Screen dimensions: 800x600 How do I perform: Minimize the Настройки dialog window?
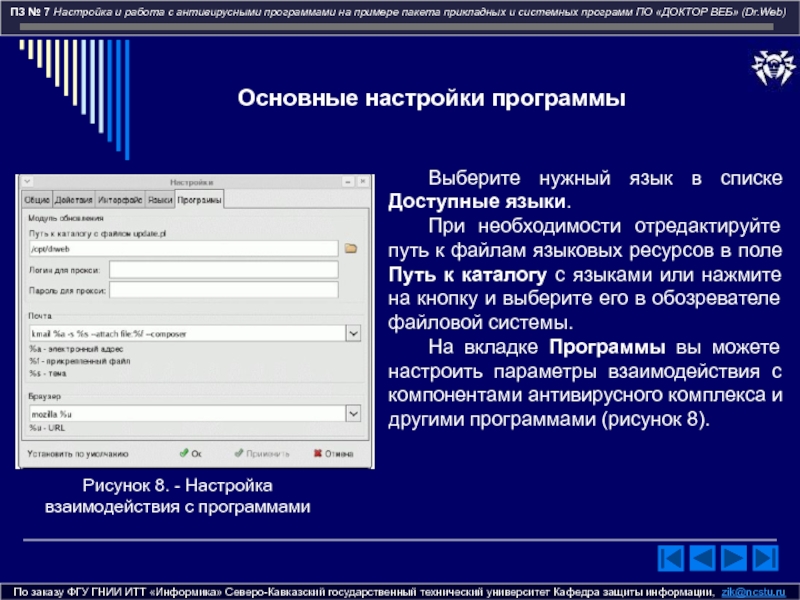click(x=348, y=182)
